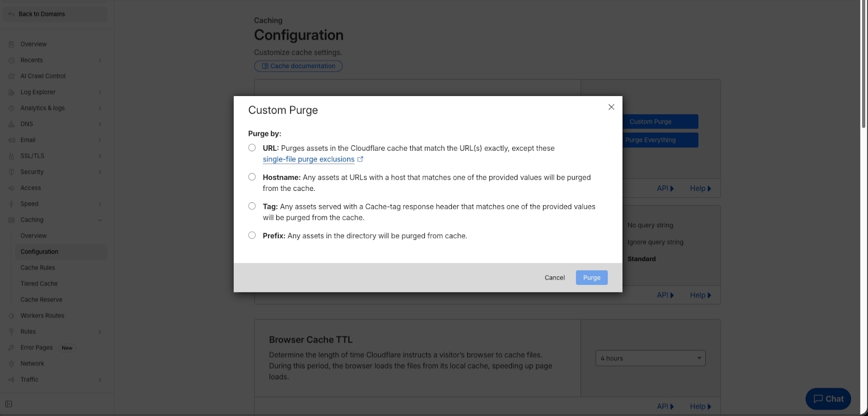This screenshot has height=416, width=868.
Task: Click the Overview icon in sidebar top
Action: (11, 44)
